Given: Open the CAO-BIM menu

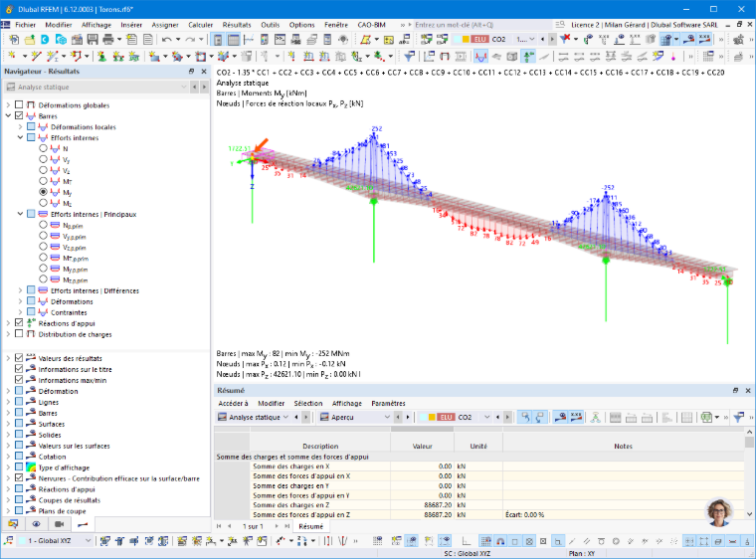Looking at the screenshot, I should (x=371, y=25).
